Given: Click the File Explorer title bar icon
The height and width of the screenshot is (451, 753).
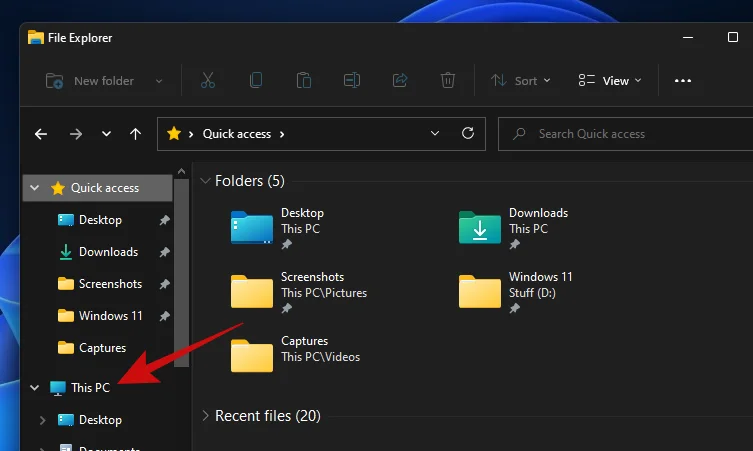Looking at the screenshot, I should tap(36, 37).
